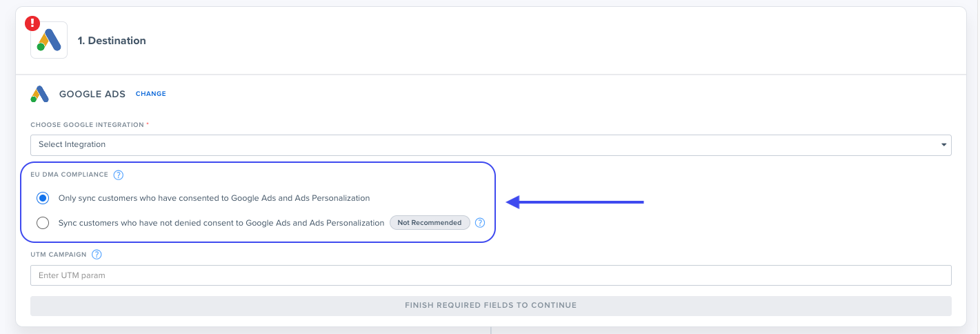The height and width of the screenshot is (334, 980).
Task: Open help icon next to EU DMA Compliance
Action: click(119, 175)
